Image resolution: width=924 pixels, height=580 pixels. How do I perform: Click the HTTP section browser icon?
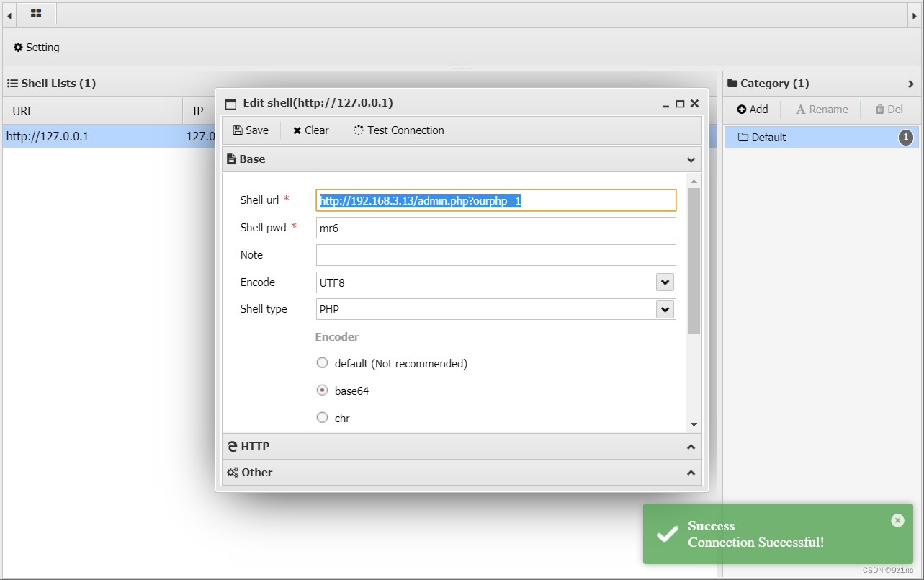(233, 447)
